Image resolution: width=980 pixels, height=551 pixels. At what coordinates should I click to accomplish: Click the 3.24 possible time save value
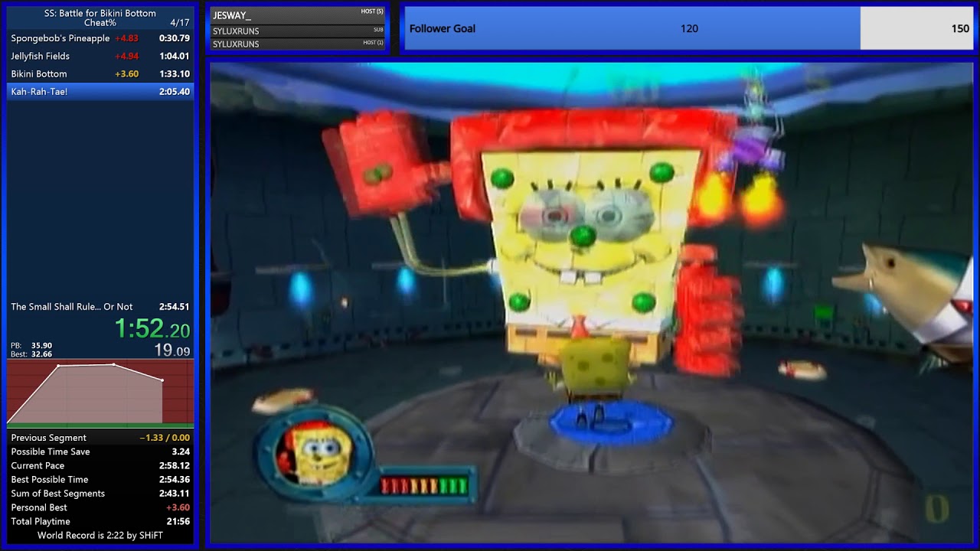(181, 452)
